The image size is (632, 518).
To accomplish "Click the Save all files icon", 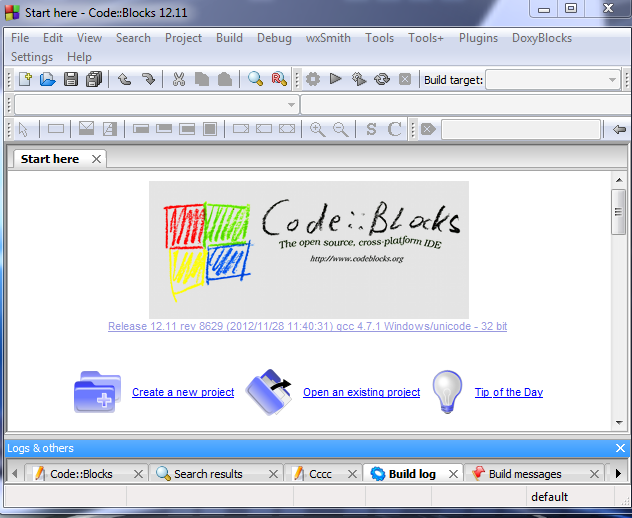I will pyautogui.click(x=94, y=79).
